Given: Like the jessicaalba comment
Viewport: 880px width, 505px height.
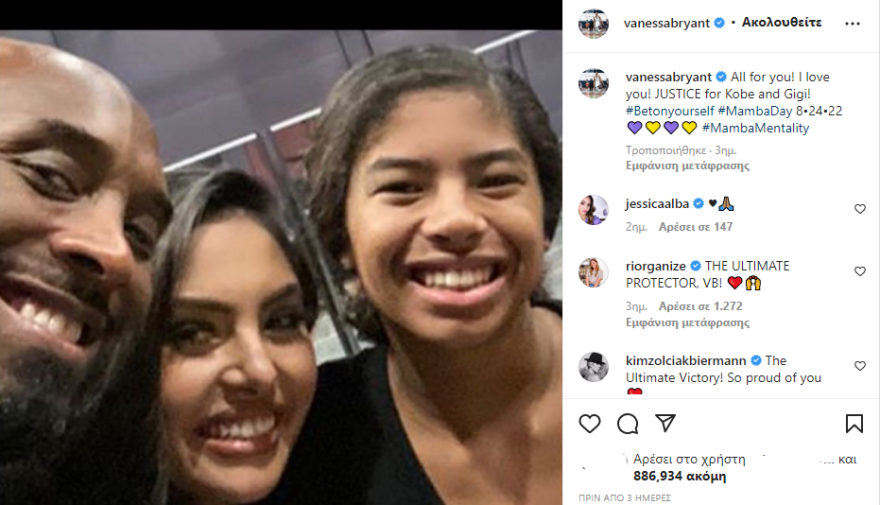Looking at the screenshot, I should point(860,209).
